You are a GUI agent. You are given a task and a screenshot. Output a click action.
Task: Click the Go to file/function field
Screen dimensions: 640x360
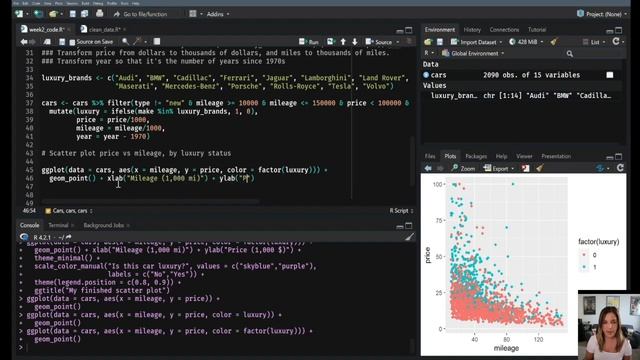tap(141, 14)
